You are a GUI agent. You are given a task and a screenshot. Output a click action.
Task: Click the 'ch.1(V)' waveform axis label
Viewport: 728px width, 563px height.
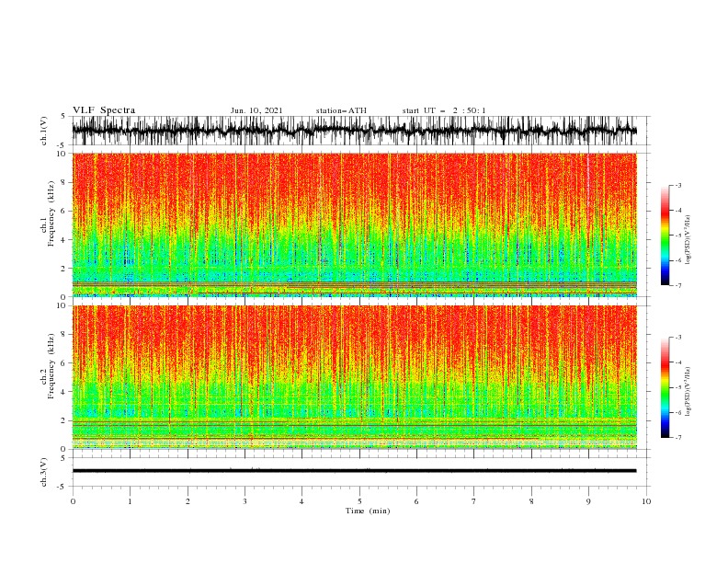click(x=44, y=131)
